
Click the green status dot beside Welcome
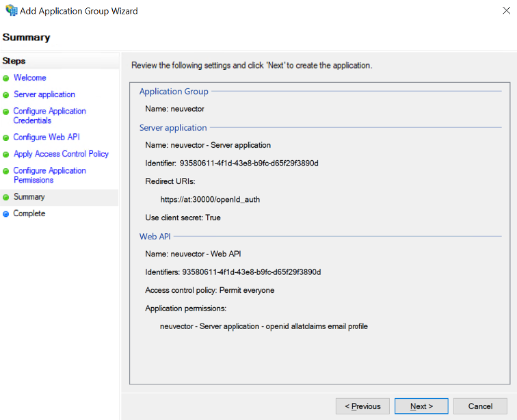(5, 79)
